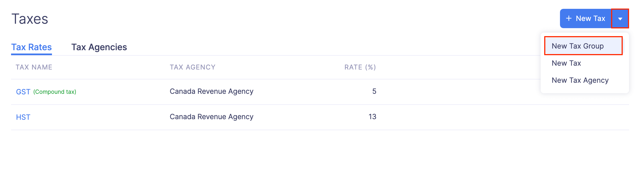Open the Tax Agencies tab

(x=99, y=47)
